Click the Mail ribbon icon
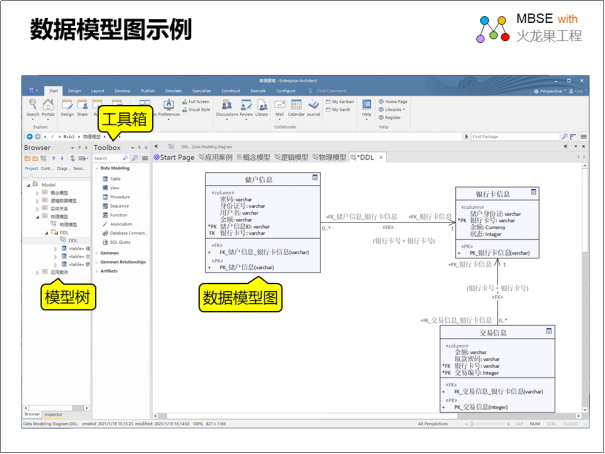Image resolution: width=605 pixels, height=454 pixels. pos(279,107)
